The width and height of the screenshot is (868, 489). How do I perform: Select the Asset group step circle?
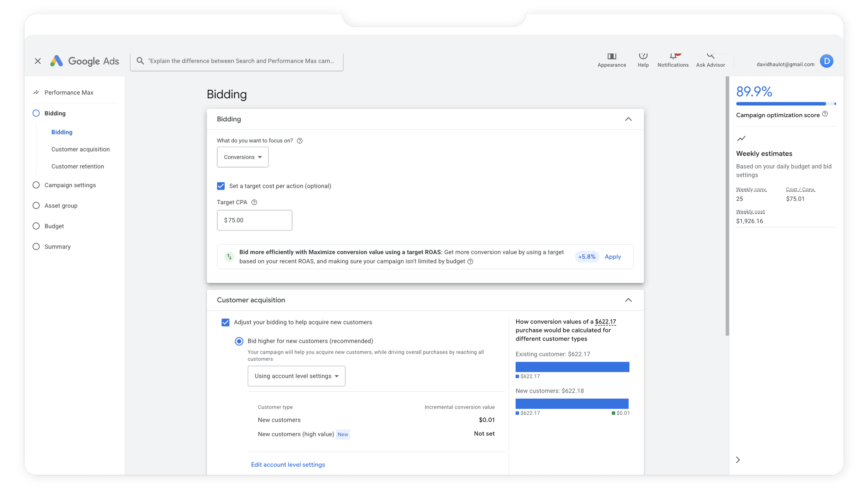click(x=36, y=206)
